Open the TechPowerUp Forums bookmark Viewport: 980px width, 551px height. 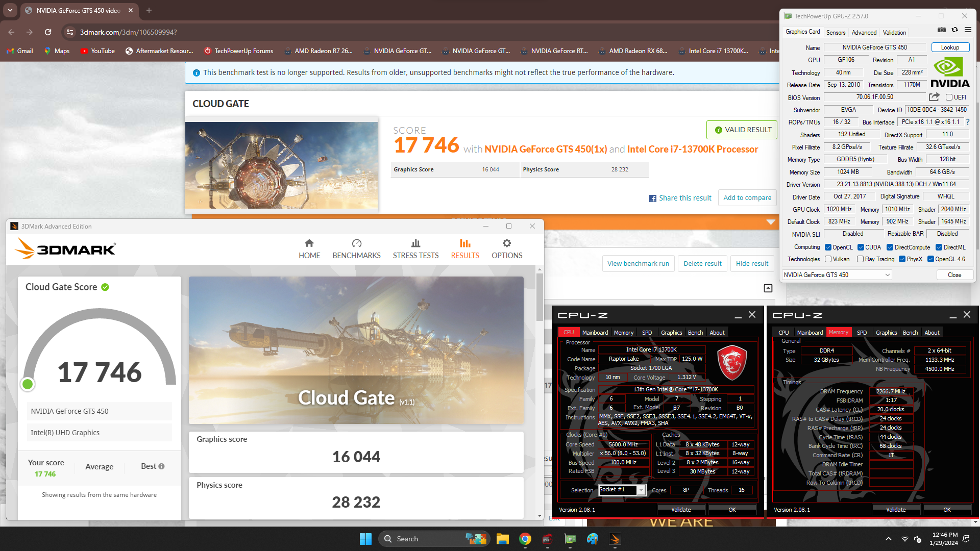pyautogui.click(x=238, y=51)
